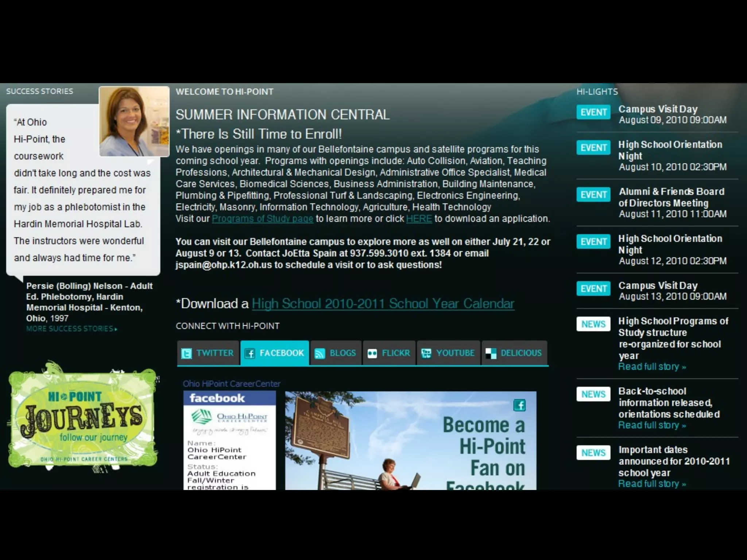
Task: Expand Read full story for Important dates news
Action: click(652, 484)
